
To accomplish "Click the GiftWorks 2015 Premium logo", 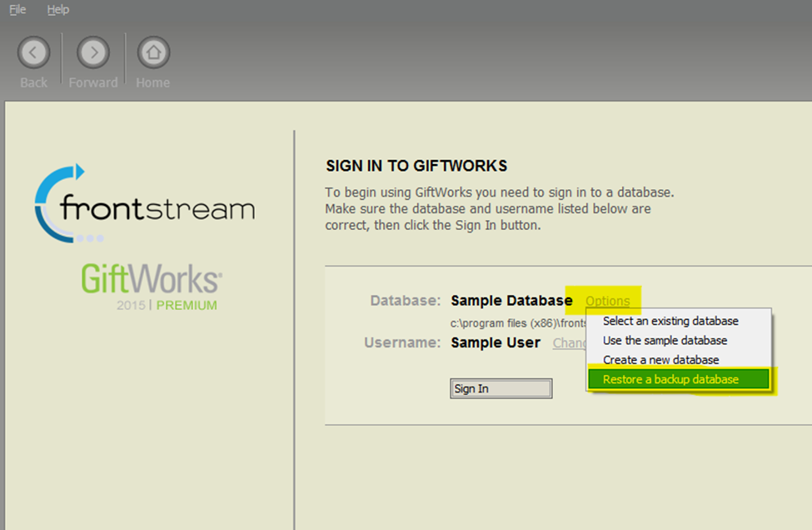I will (x=152, y=287).
